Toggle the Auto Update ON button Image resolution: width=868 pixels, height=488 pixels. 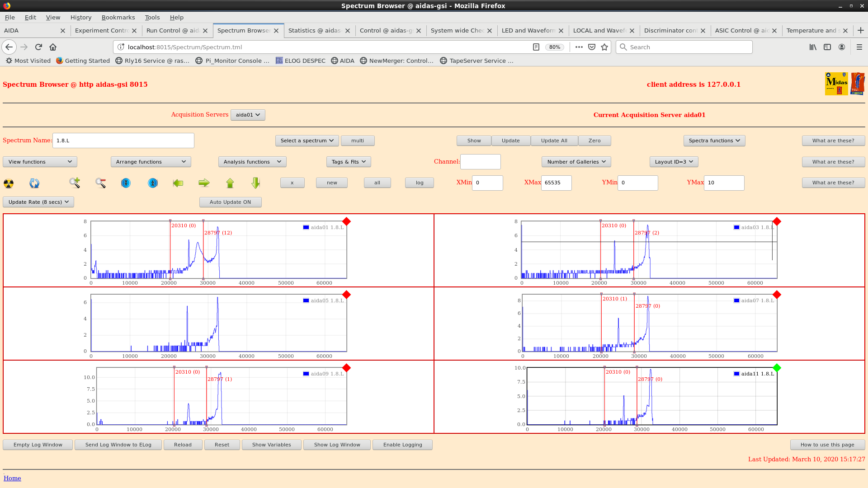click(x=230, y=202)
